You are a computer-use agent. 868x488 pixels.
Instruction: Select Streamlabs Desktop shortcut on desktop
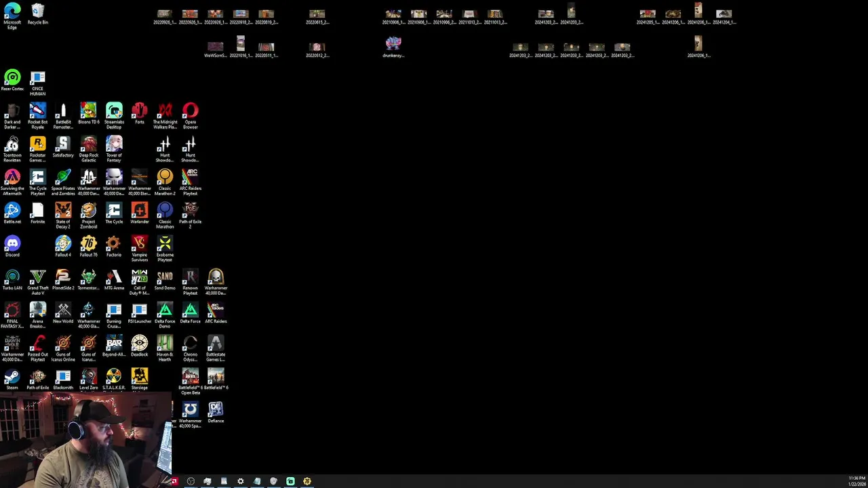(x=114, y=116)
